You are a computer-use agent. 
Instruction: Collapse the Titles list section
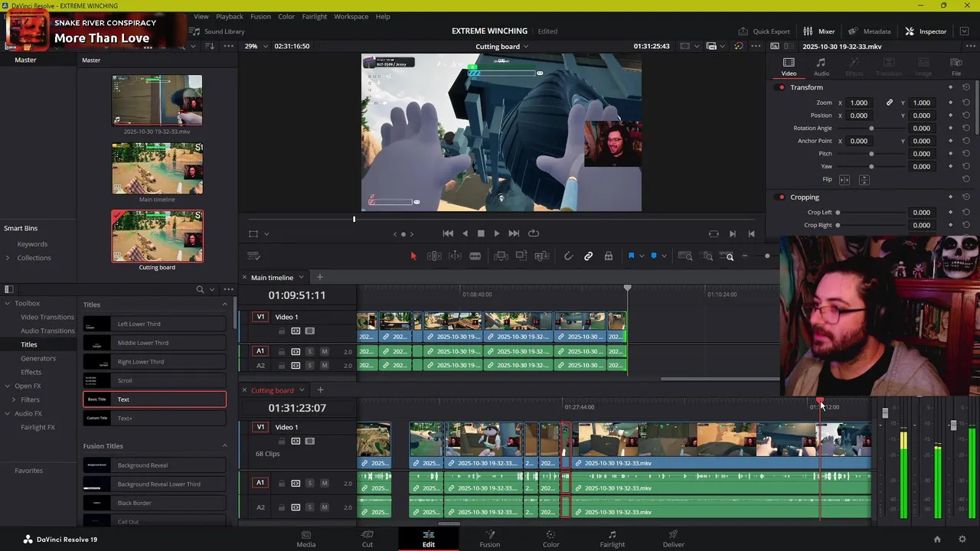tap(224, 305)
